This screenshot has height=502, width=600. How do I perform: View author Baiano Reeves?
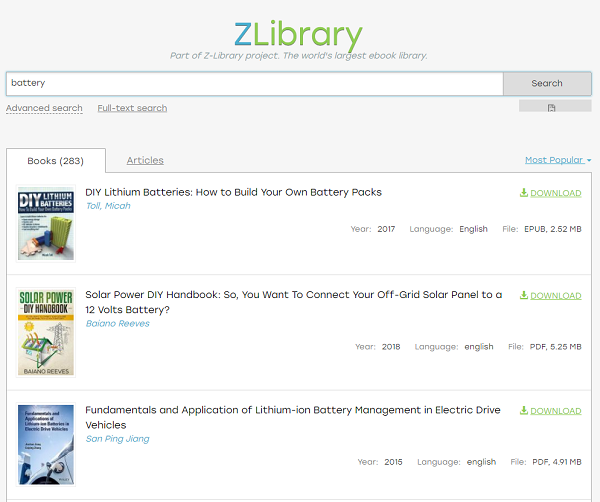click(x=117, y=323)
